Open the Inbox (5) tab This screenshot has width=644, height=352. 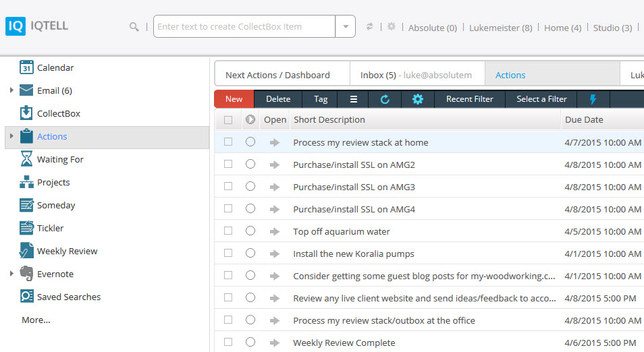415,75
